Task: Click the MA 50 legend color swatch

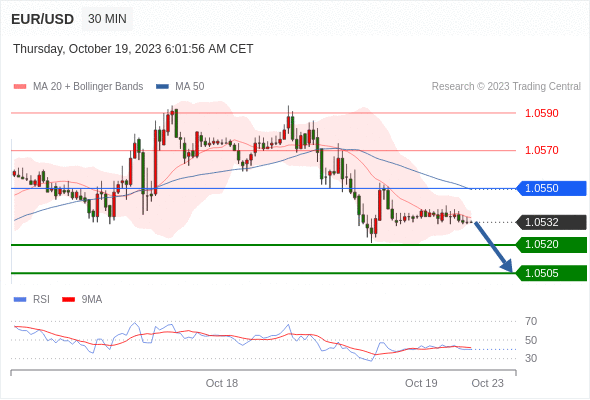Action: coord(162,87)
